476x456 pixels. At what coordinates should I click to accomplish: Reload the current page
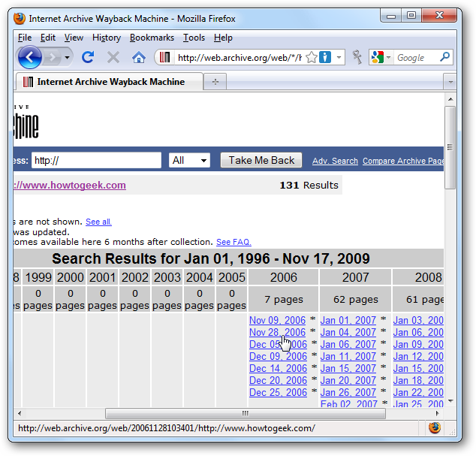[x=88, y=57]
